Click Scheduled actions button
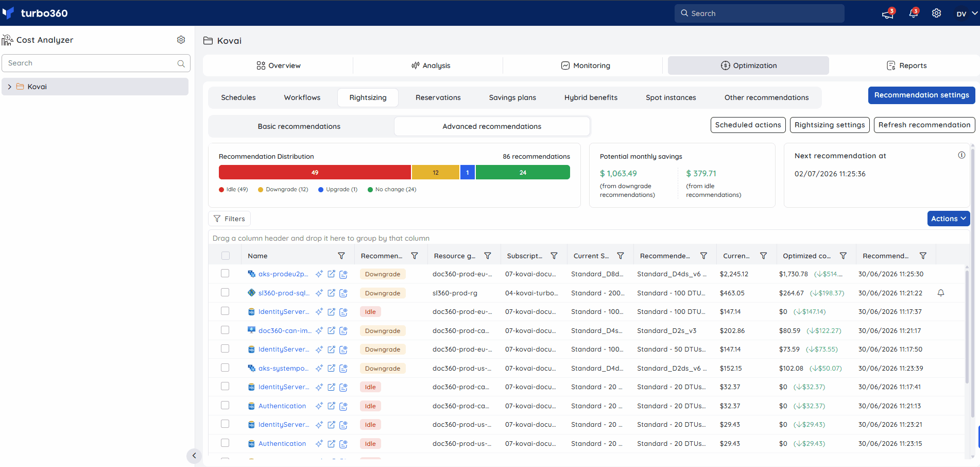 pos(748,125)
